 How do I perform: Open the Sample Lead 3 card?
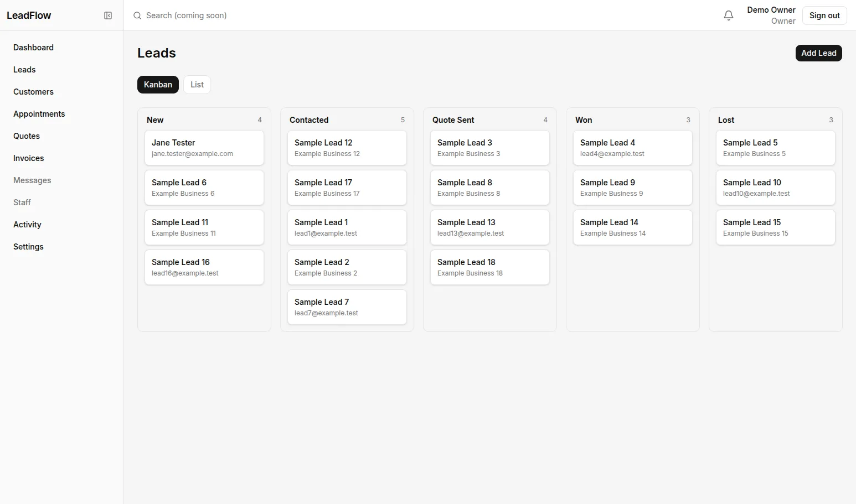click(490, 148)
